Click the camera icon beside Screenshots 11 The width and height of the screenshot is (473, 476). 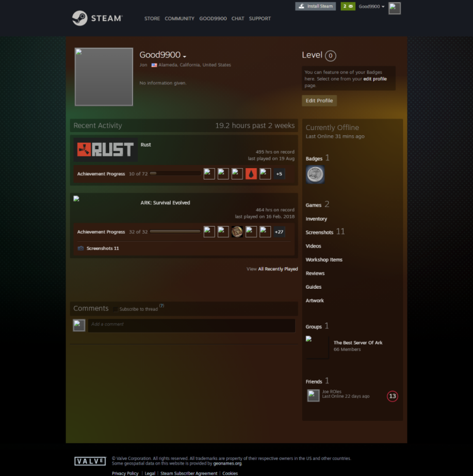(81, 249)
